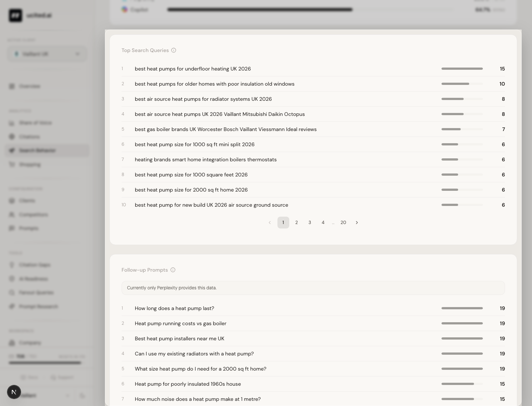Click the Shopping cart sidebar icon
Image resolution: width=532 pixels, height=406 pixels.
[12, 164]
